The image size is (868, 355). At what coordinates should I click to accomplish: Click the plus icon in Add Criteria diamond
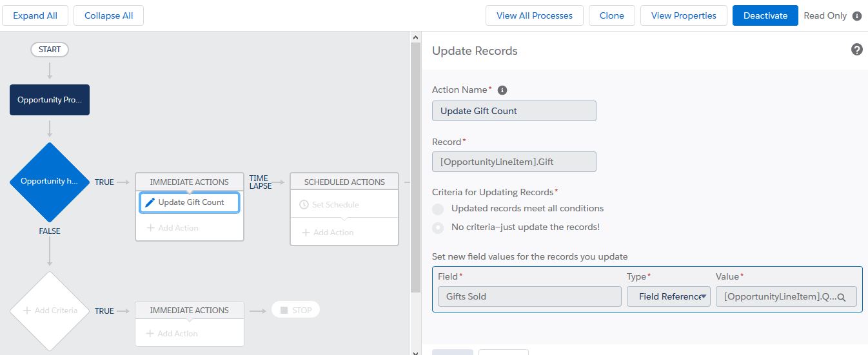tap(27, 311)
